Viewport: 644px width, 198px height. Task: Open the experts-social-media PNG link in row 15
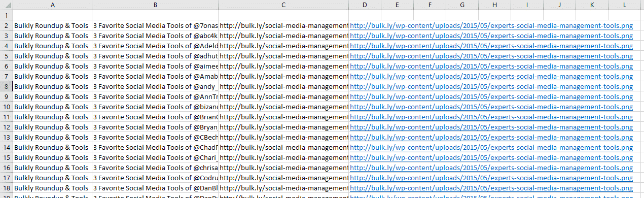(x=491, y=157)
